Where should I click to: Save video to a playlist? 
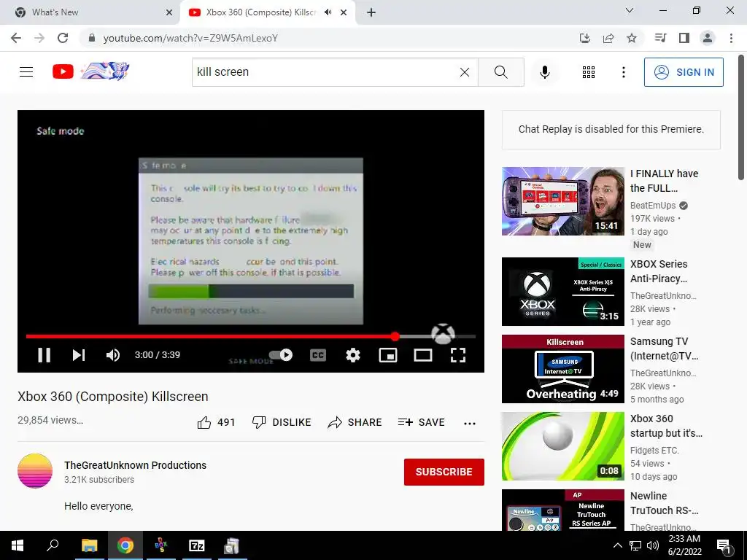click(422, 422)
